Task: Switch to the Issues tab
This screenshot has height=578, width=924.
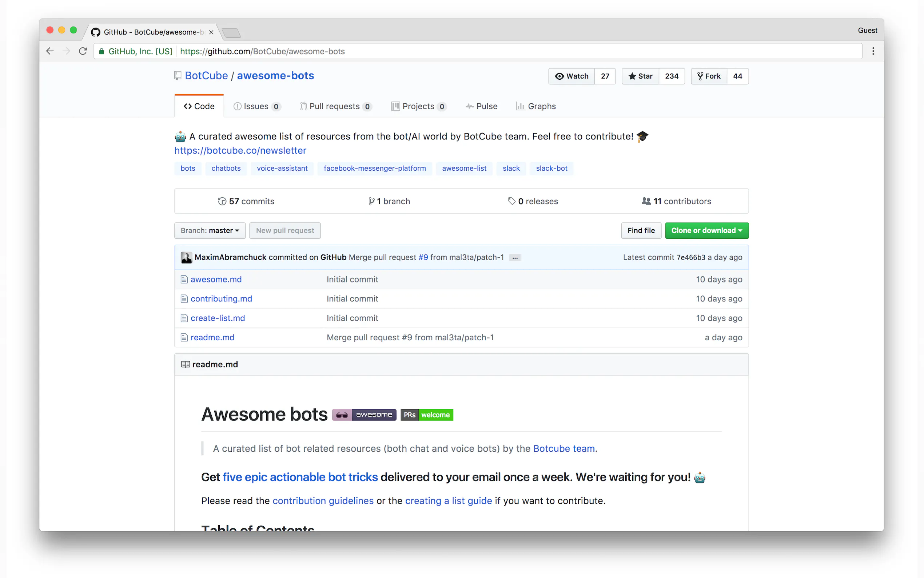Action: (x=257, y=106)
